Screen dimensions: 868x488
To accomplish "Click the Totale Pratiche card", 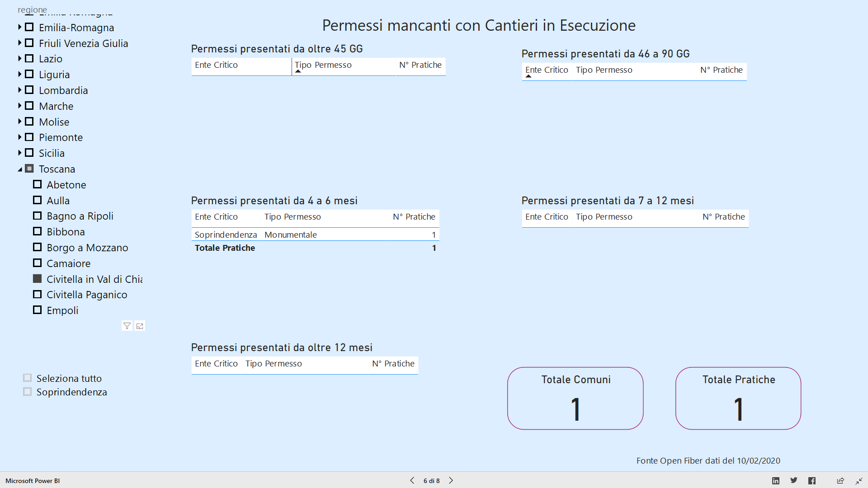I will point(738,398).
